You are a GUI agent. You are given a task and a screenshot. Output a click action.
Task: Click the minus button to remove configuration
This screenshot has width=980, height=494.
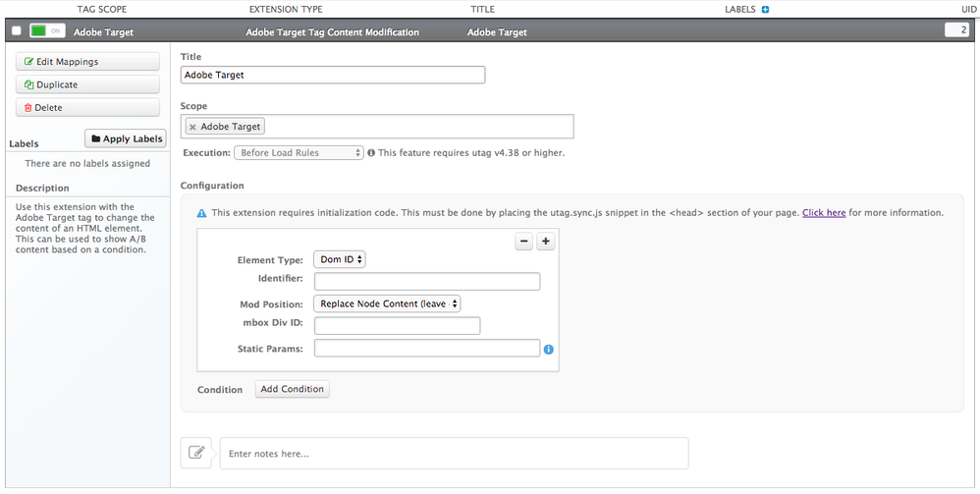(524, 242)
